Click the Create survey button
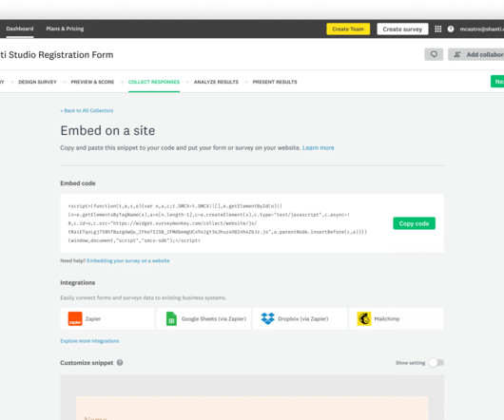 click(402, 29)
